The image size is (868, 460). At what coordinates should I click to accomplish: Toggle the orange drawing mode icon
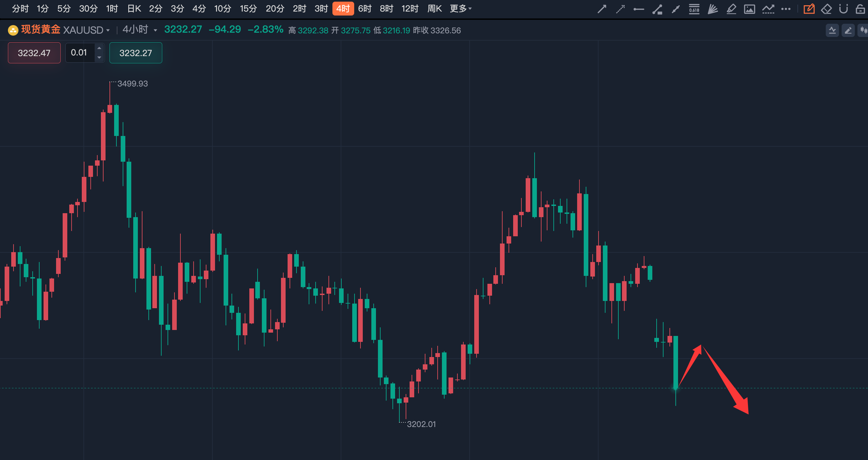(x=809, y=9)
